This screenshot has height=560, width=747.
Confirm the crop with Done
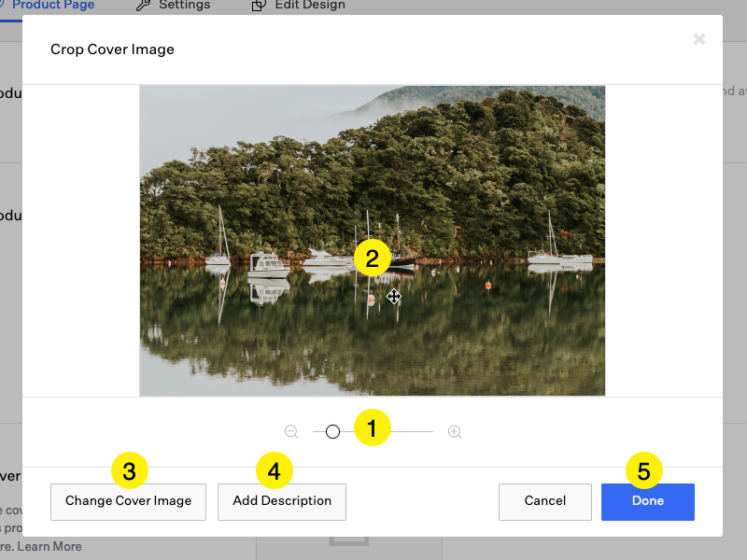[x=647, y=501]
